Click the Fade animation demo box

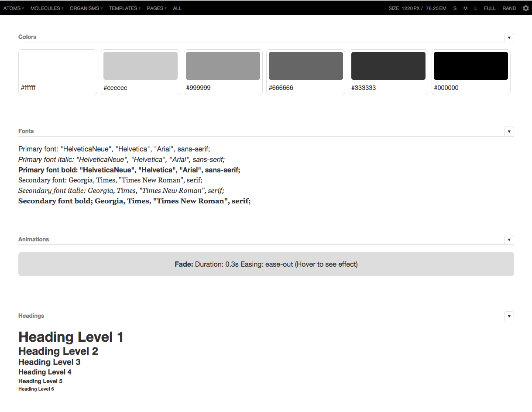266,264
